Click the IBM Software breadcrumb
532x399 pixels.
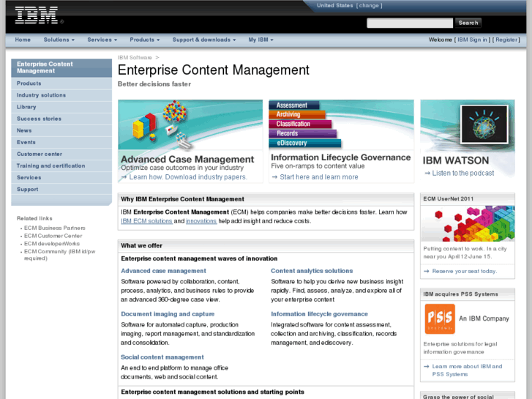click(135, 57)
